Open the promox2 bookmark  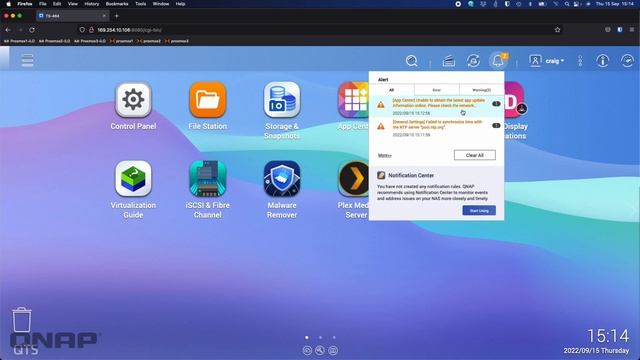point(149,41)
